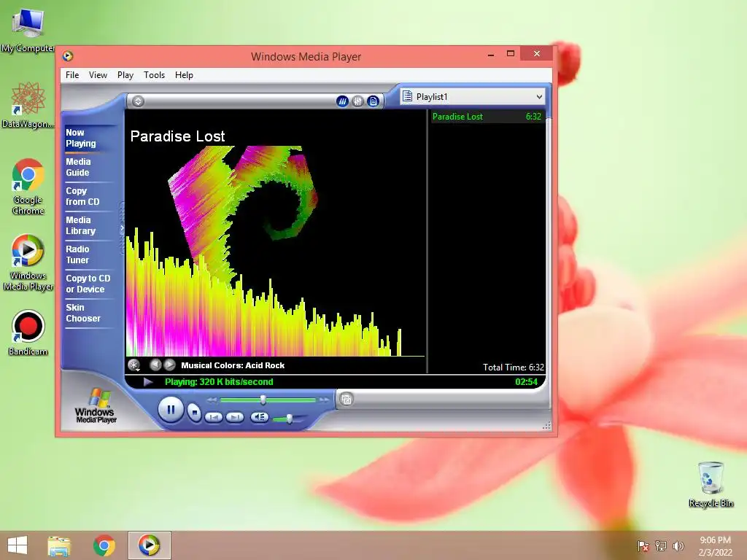This screenshot has width=747, height=560.
Task: Select the previous visualization
Action: (155, 365)
